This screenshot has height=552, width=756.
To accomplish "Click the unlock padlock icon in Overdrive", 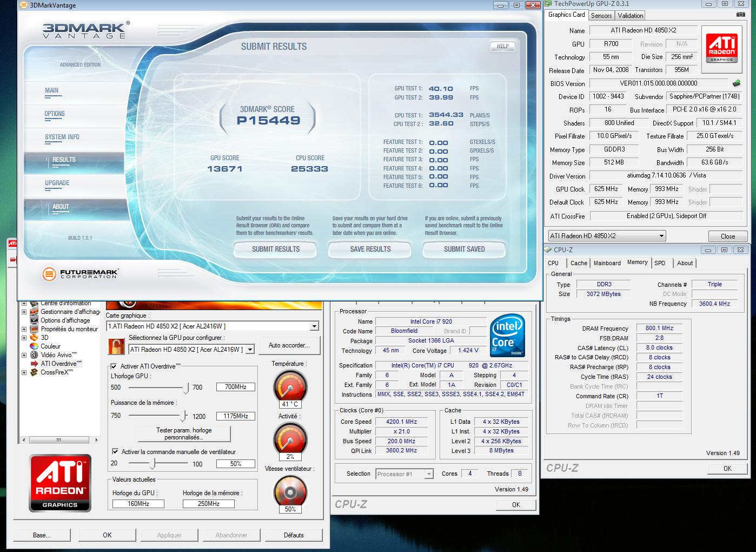I will [x=116, y=346].
